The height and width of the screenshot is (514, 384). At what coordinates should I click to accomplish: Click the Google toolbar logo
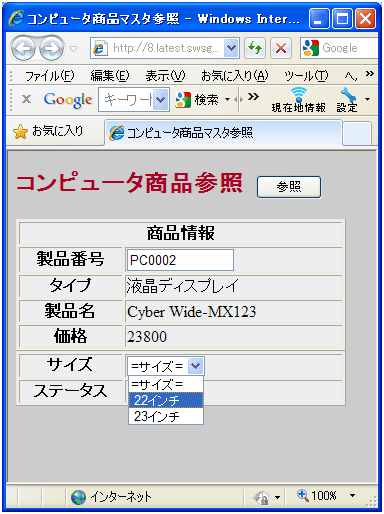click(x=68, y=100)
